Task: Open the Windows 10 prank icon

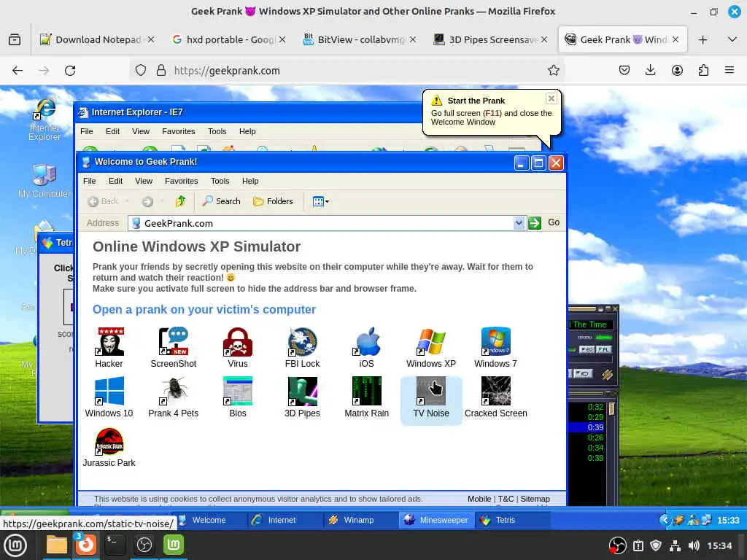Action: click(x=109, y=397)
